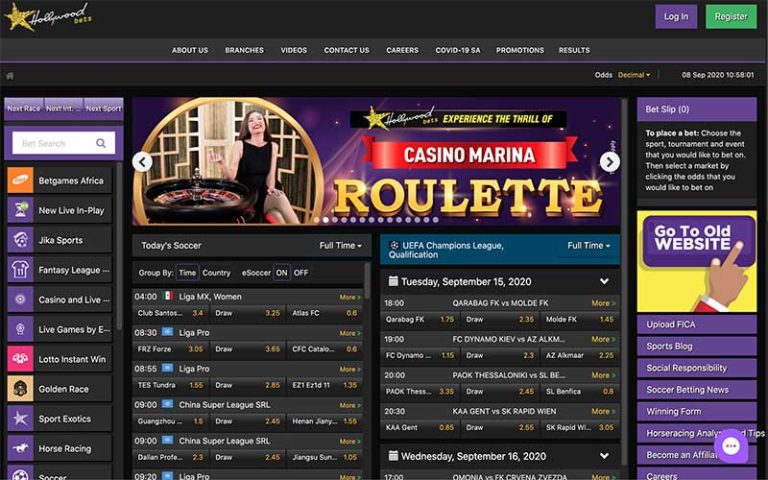This screenshot has height=480, width=768.
Task: Show previous banner slide arrow
Action: 142,162
